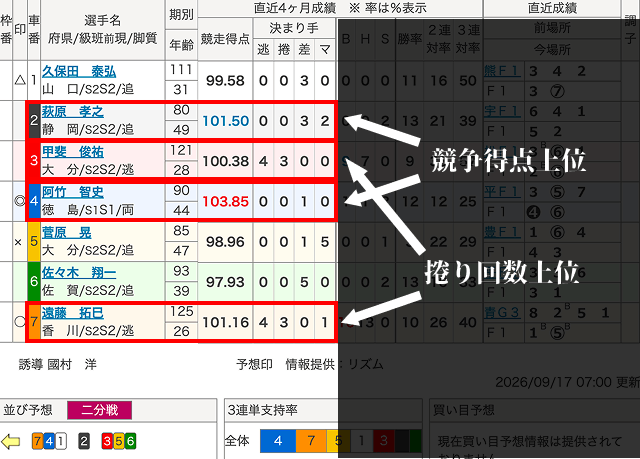Click the 買い目予想 section title
The width and height of the screenshot is (640, 459).
point(463,410)
